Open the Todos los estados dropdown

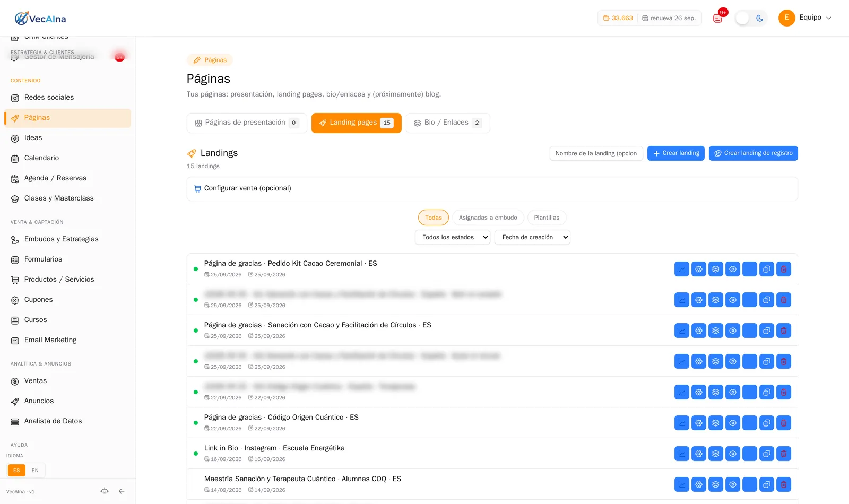pyautogui.click(x=453, y=237)
